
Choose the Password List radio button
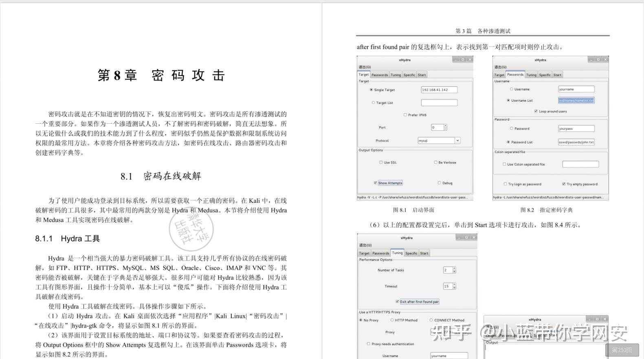pos(508,142)
